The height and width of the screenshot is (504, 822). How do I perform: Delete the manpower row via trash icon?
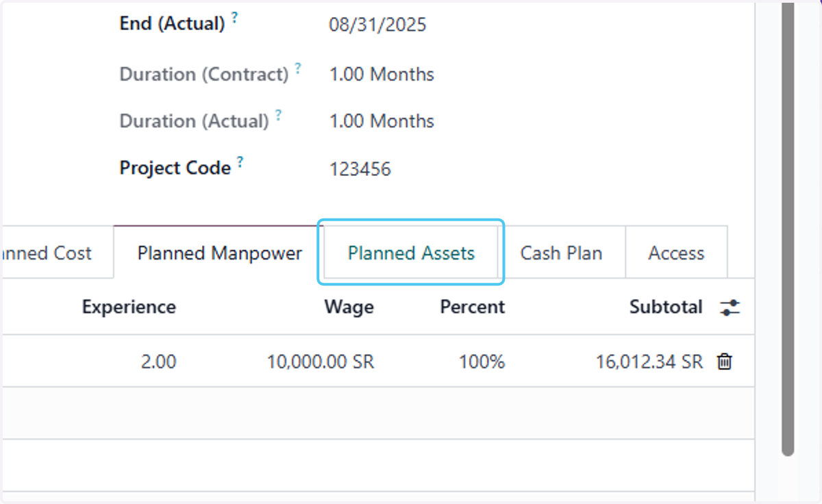click(x=725, y=362)
